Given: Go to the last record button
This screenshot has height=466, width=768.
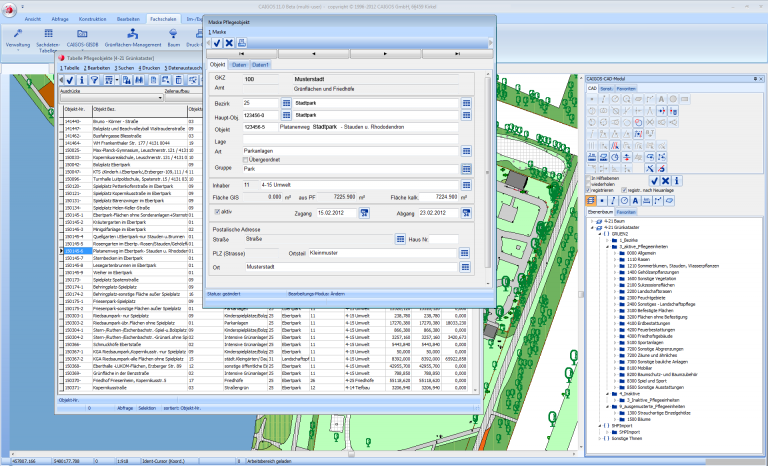Looking at the screenshot, I should pos(457,52).
